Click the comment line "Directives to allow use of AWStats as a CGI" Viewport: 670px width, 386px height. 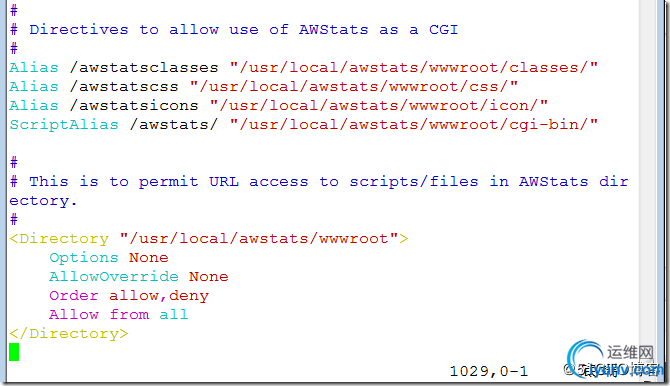(234, 30)
